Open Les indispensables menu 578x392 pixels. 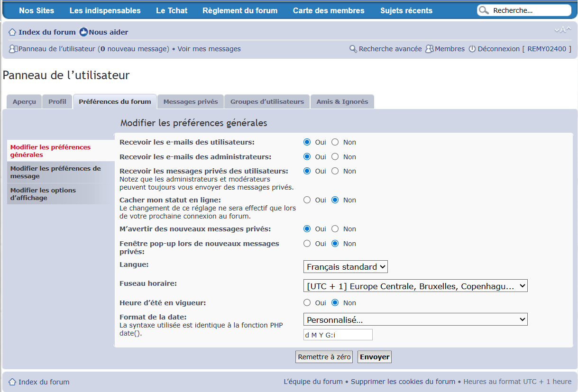click(x=105, y=10)
